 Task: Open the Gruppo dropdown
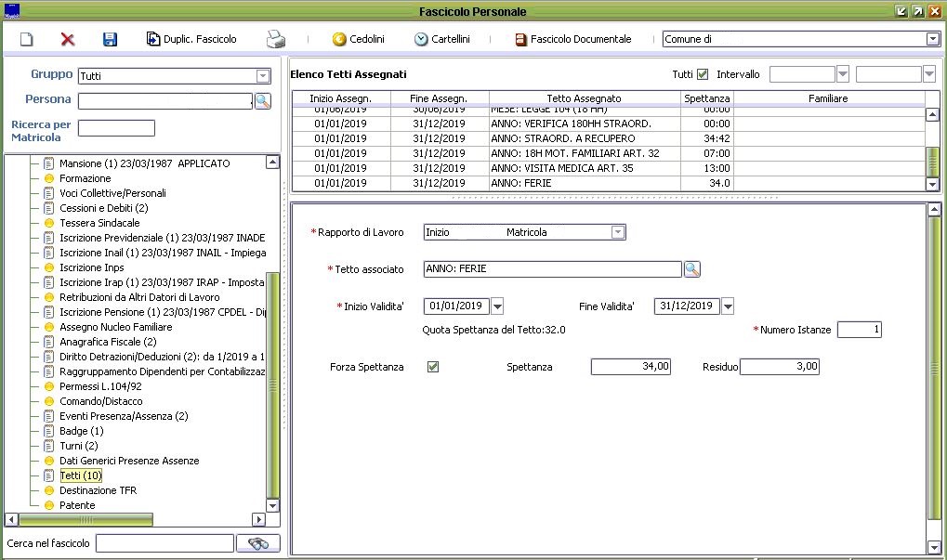tap(263, 76)
